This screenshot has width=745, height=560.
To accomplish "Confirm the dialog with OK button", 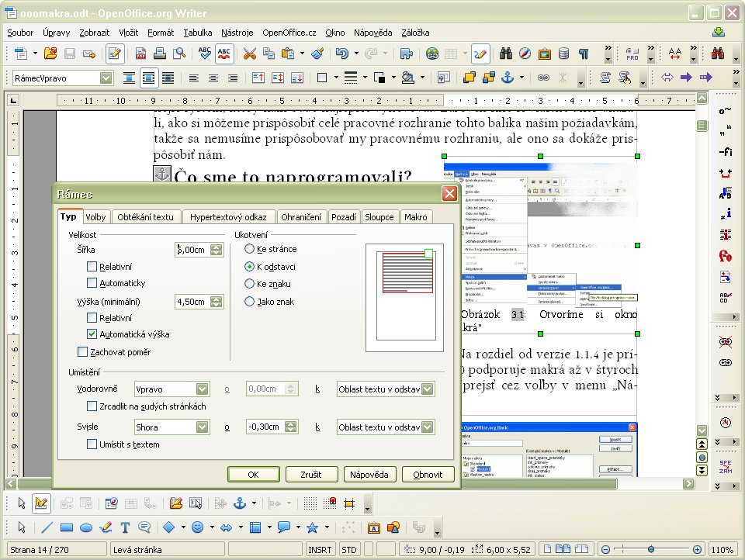I will [253, 474].
